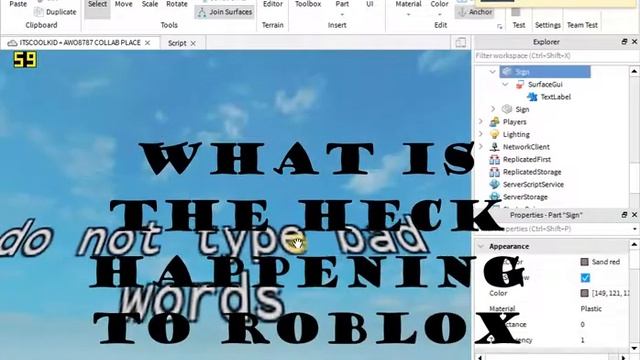Click the Explorer scrollbar up arrow
Screen dimensions: 640x360
(x=634, y=71)
